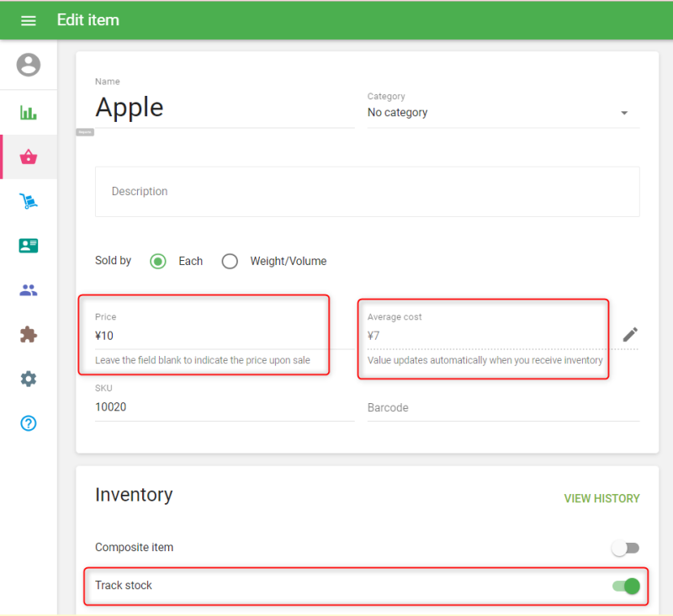Enable the Composite item switch
Viewport: 673px width, 616px height.
625,549
